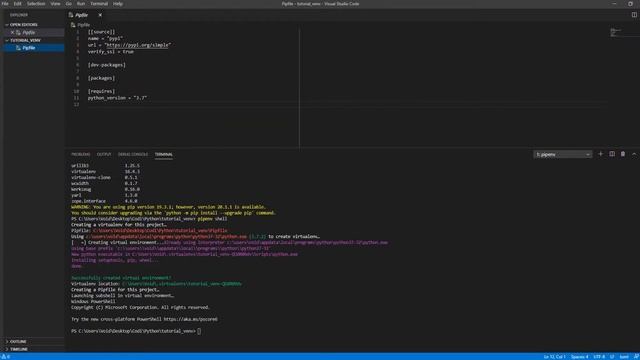
Task: Open the Edit menu
Action: pyautogui.click(x=18, y=4)
